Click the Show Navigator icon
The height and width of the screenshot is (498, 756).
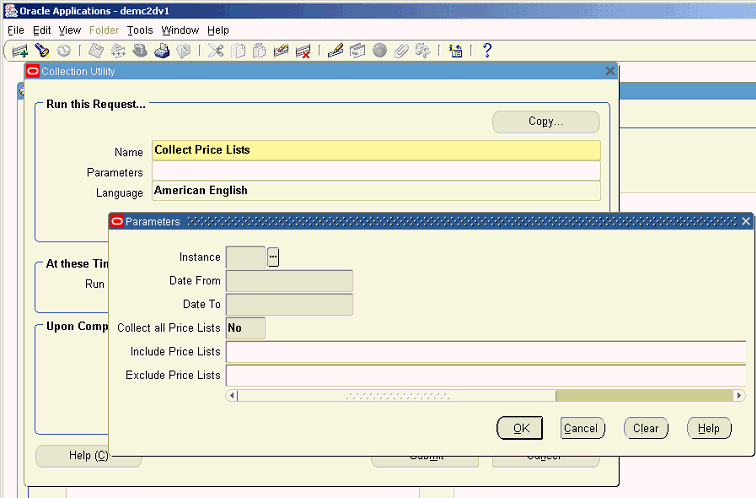[64, 51]
